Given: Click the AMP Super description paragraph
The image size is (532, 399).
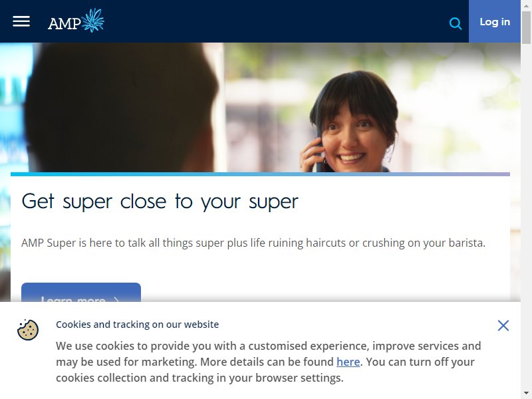Looking at the screenshot, I should [253, 243].
